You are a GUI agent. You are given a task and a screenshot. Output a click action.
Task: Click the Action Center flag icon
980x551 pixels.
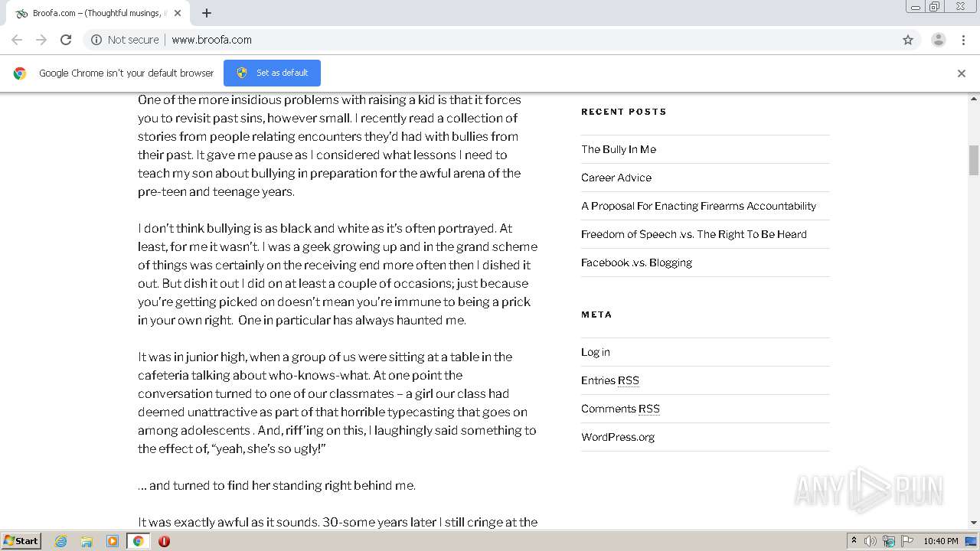pyautogui.click(x=907, y=541)
